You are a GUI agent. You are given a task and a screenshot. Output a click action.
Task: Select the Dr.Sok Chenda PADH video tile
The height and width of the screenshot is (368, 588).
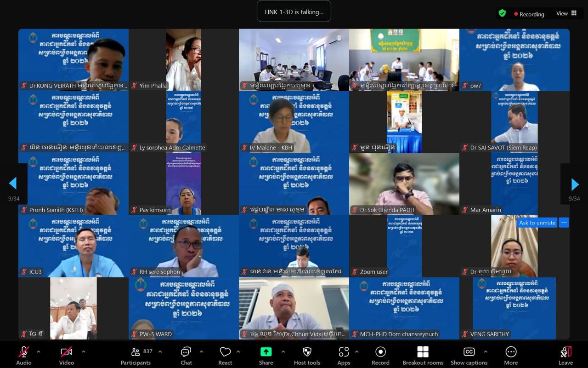(404, 184)
